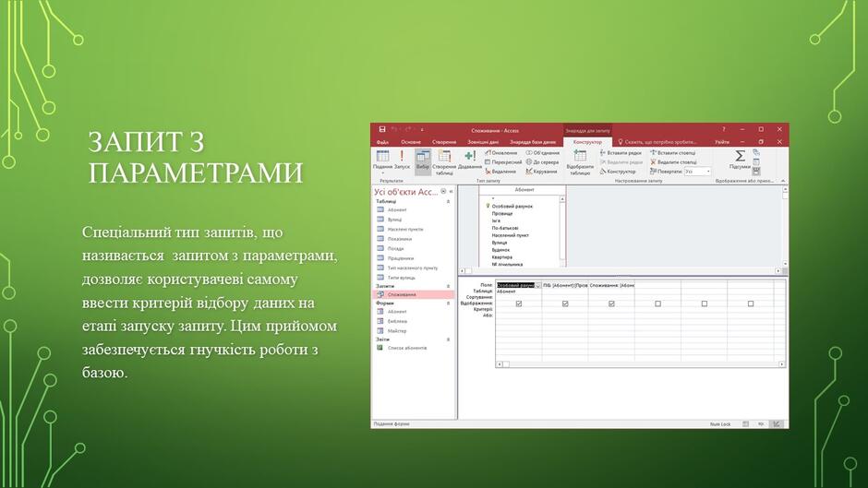Image resolution: width=868 pixels, height=488 pixels.
Task: Uncheck Відображення for first column
Action: (x=519, y=304)
